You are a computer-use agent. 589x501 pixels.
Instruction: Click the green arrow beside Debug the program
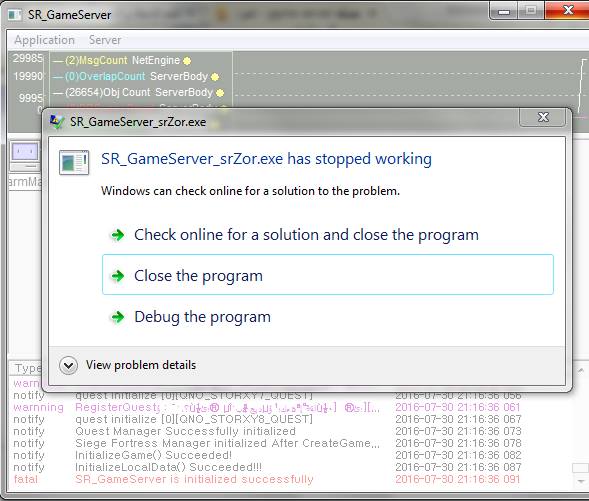coord(118,317)
